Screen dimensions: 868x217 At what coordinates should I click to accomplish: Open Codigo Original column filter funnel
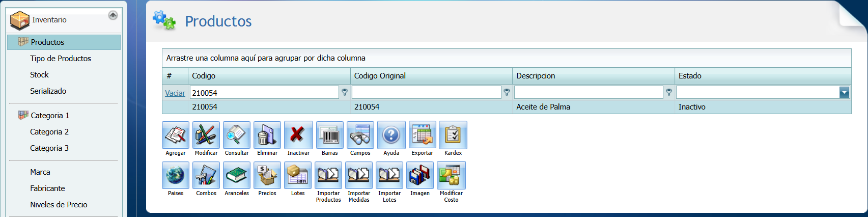click(x=507, y=92)
